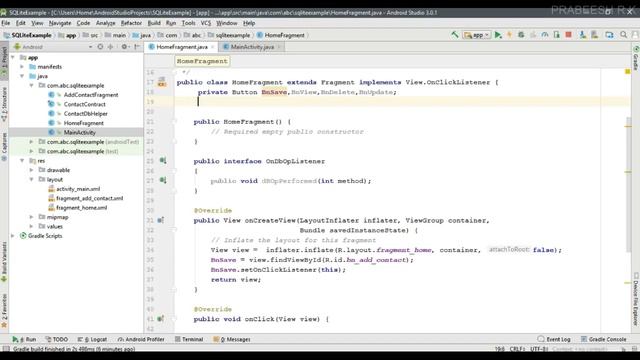Image resolution: width=640 pixels, height=360 pixels.
Task: Expand the drawable folder
Action: [x=32, y=170]
